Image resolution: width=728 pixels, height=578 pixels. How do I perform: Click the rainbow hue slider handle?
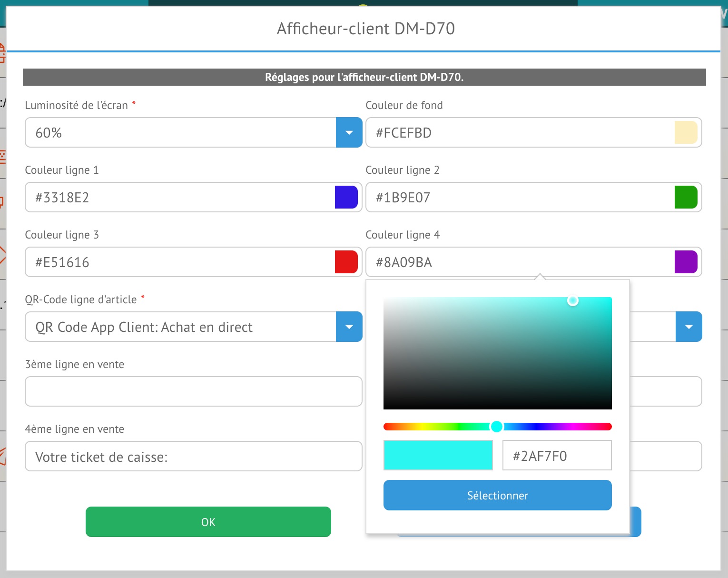[x=496, y=427]
